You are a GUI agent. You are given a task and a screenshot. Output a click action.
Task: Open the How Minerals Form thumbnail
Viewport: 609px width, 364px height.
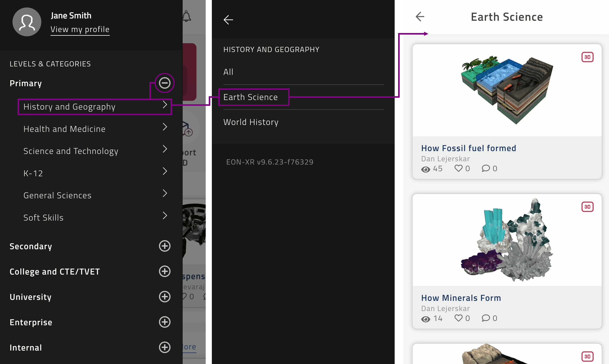507,240
